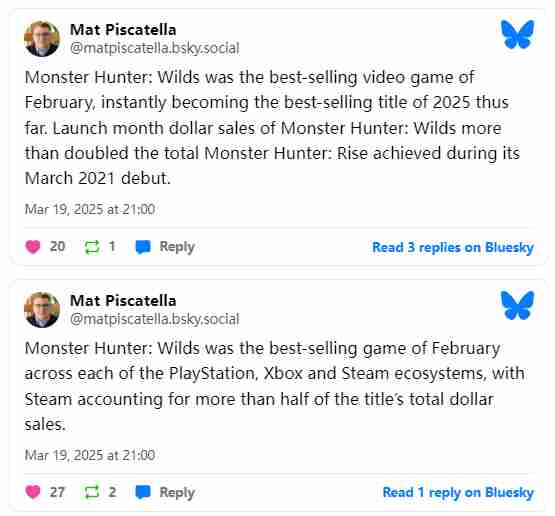Click the Bluesky butterfly logo on second post
Image resolution: width=555 pixels, height=516 pixels.
(x=517, y=305)
